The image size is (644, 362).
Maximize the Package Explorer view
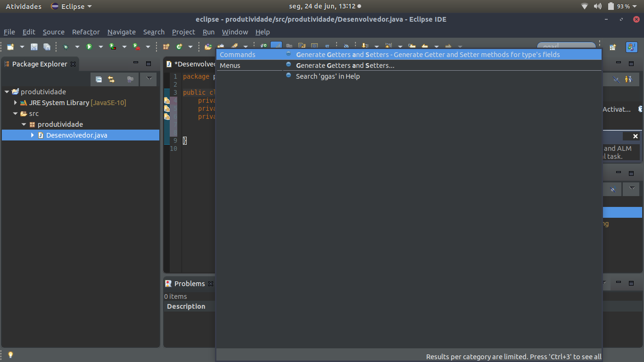149,63
